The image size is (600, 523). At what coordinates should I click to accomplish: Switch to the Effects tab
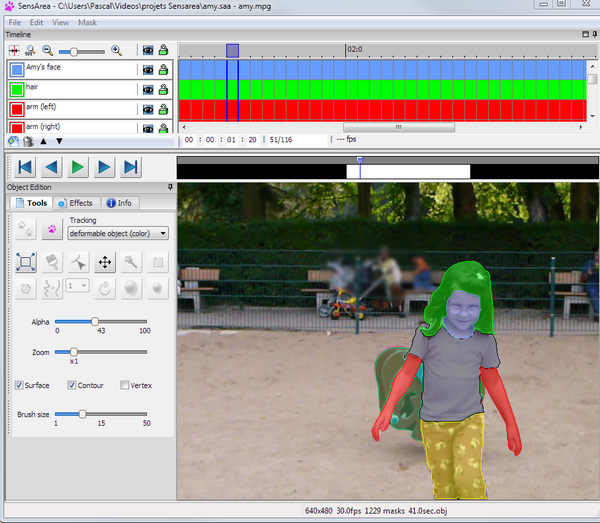(75, 203)
